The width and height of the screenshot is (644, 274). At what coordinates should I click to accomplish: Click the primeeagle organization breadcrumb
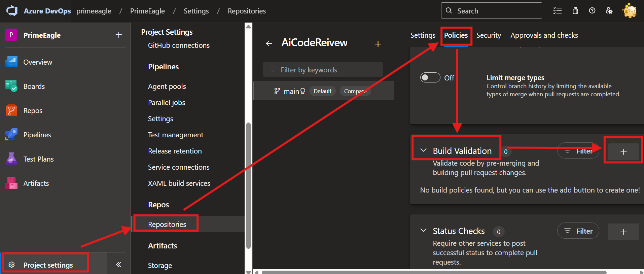(x=94, y=11)
